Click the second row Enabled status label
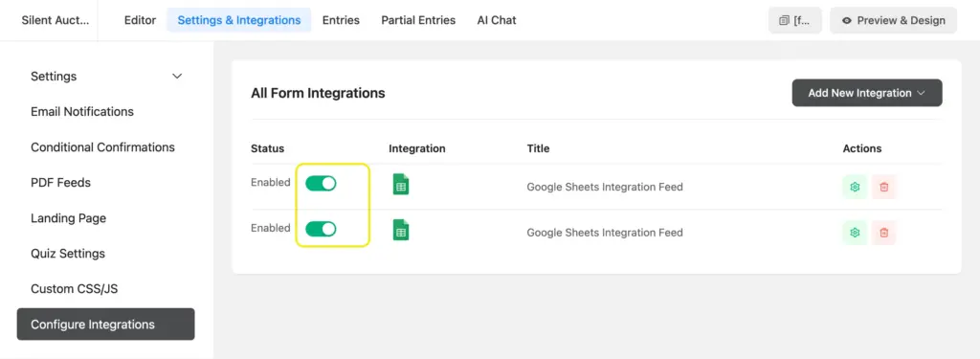The image size is (980, 359). click(271, 228)
